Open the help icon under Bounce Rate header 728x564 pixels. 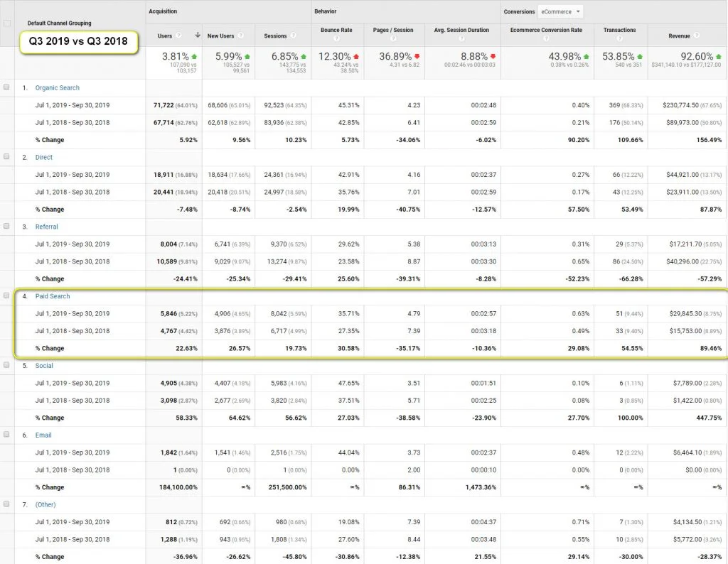click(336, 38)
